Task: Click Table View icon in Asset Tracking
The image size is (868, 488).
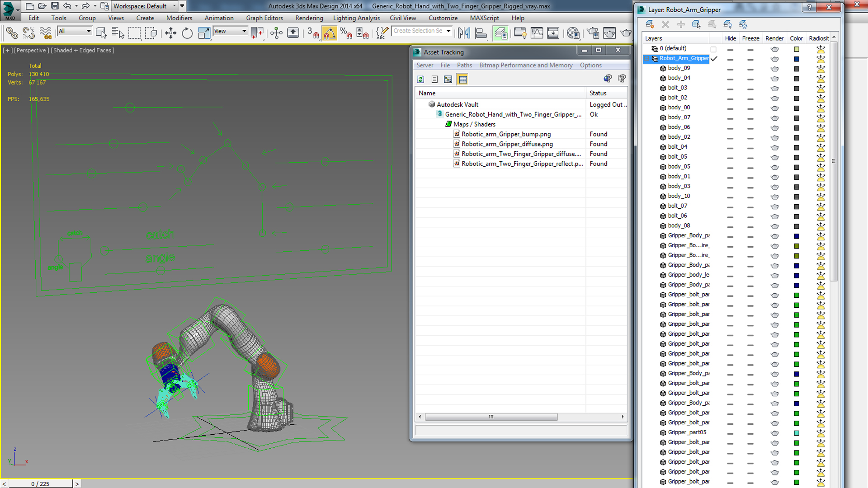Action: click(x=462, y=80)
